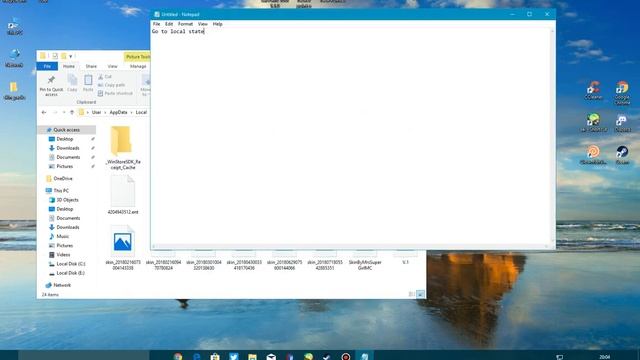Image resolution: width=640 pixels, height=360 pixels.
Task: Open Microsoft Store from the taskbar
Action: click(x=215, y=356)
